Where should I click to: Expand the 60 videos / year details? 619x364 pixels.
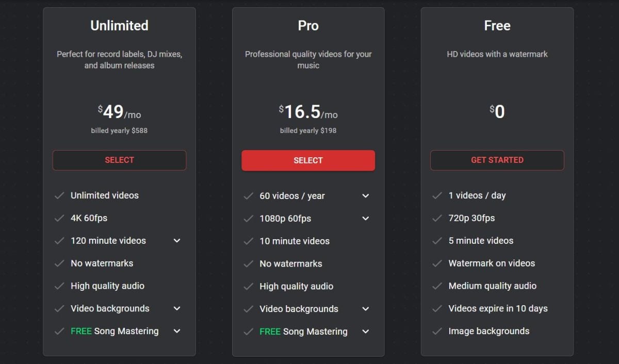coord(366,196)
